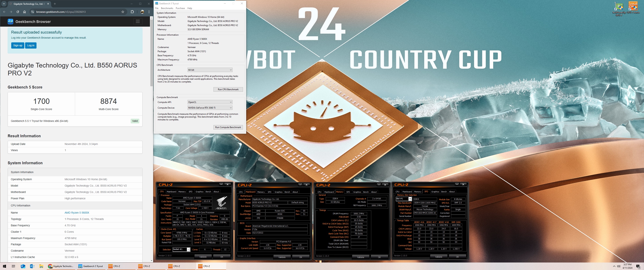Image resolution: width=644 pixels, height=270 pixels.
Task: Open Task View on the taskbar
Action: tap(13, 266)
